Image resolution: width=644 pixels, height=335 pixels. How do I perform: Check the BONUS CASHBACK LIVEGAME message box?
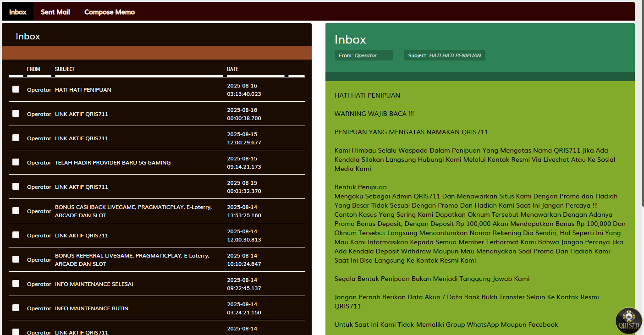(16, 211)
